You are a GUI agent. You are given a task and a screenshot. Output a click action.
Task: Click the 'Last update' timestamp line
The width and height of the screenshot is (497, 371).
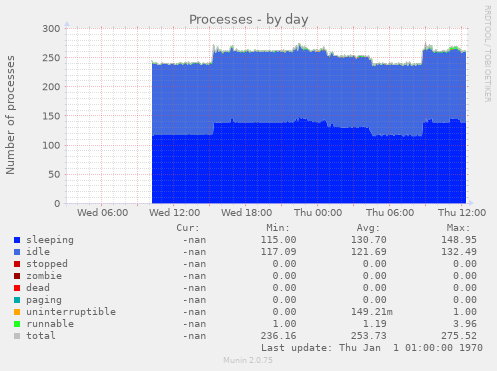click(372, 348)
